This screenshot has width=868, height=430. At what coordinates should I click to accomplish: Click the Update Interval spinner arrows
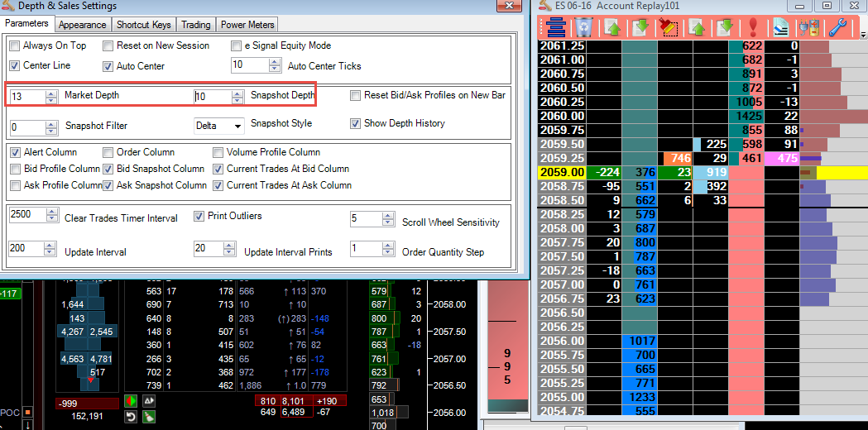coord(51,249)
